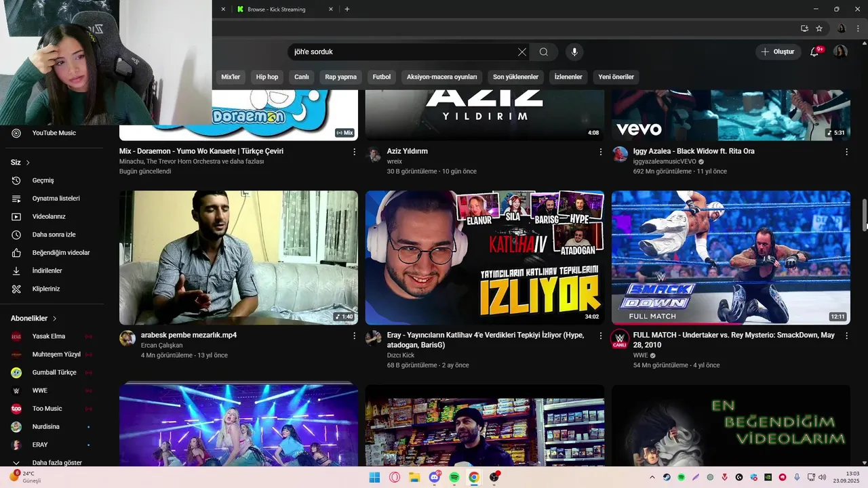Viewport: 868px width, 488px height.
Task: Open the YouTube account avatar menu
Action: [x=840, y=52]
